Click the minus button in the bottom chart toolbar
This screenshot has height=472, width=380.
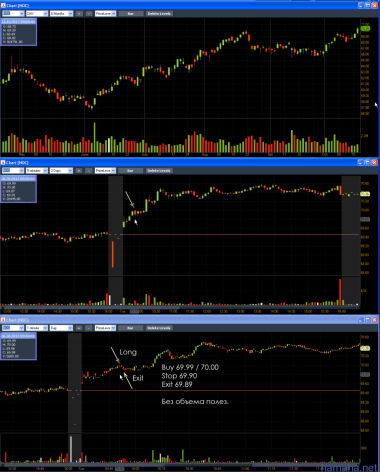(x=89, y=328)
